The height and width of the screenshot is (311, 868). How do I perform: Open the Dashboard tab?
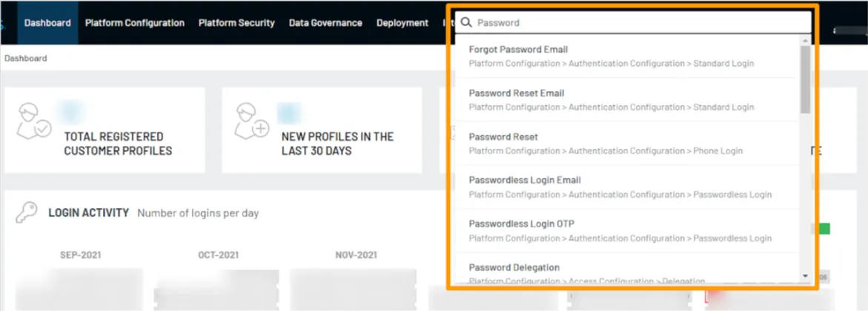coord(47,23)
